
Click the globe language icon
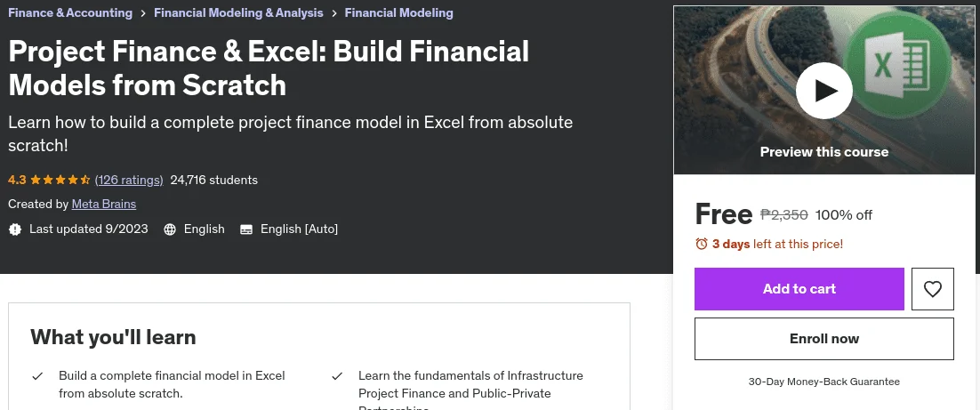click(169, 229)
